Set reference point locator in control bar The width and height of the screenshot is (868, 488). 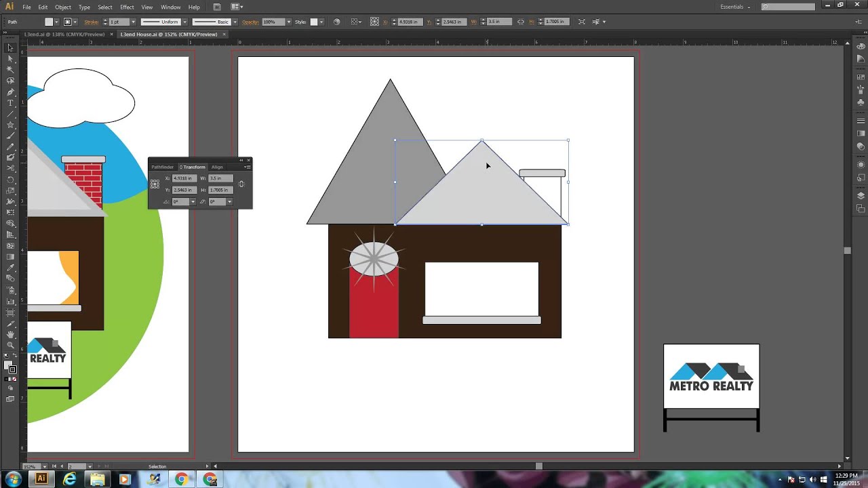pos(373,22)
